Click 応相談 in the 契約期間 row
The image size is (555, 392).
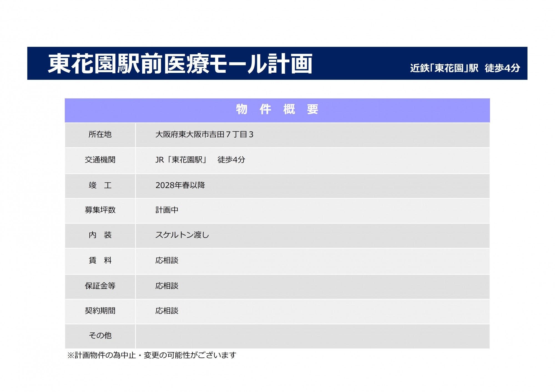[167, 311]
